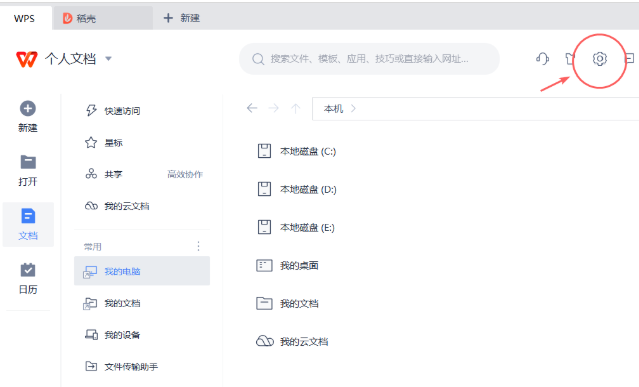The image size is (639, 387).
Task: Click the WPS logo icon
Action: (x=26, y=59)
